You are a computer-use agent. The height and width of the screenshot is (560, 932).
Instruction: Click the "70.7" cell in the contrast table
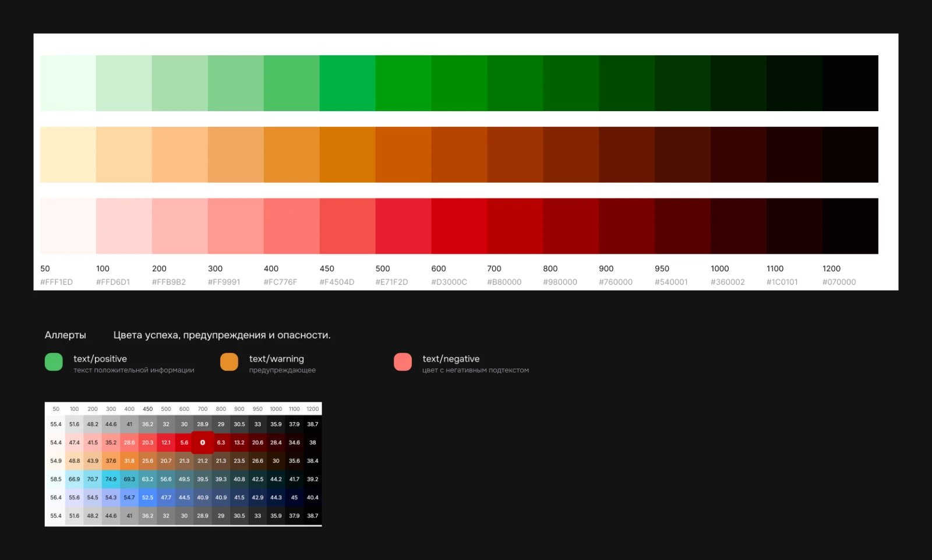click(x=93, y=479)
